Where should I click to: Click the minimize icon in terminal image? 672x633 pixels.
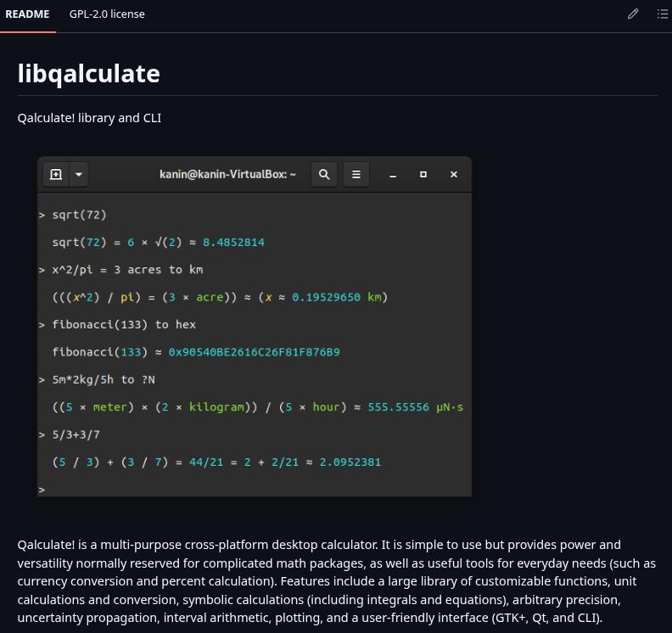coord(393,175)
